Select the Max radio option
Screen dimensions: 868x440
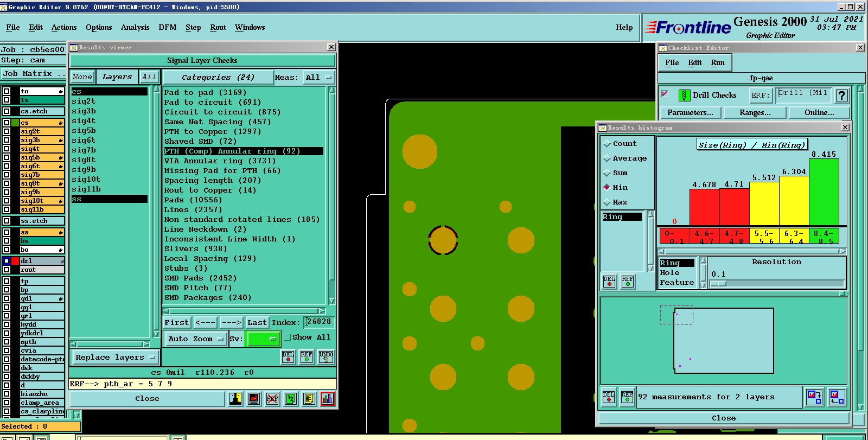pyautogui.click(x=607, y=202)
